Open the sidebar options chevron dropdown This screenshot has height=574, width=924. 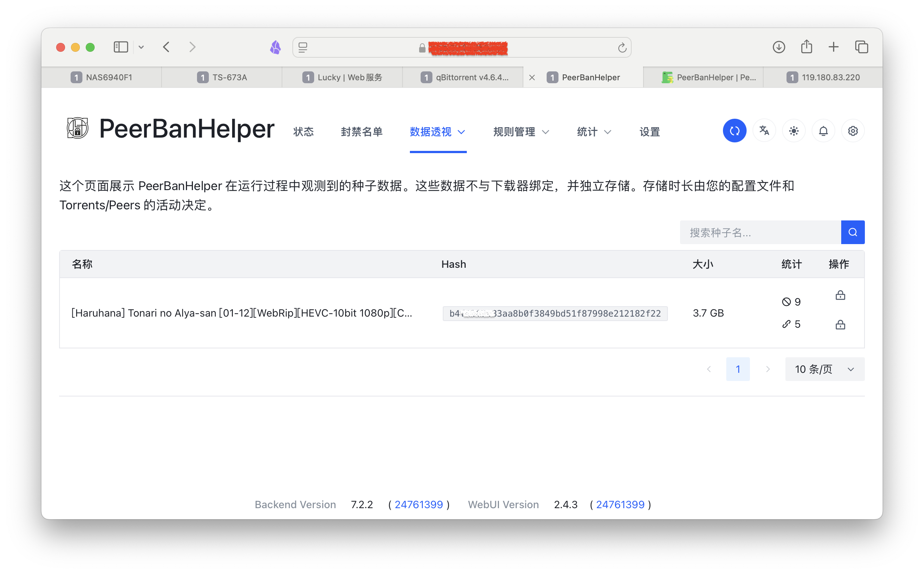pyautogui.click(x=141, y=47)
